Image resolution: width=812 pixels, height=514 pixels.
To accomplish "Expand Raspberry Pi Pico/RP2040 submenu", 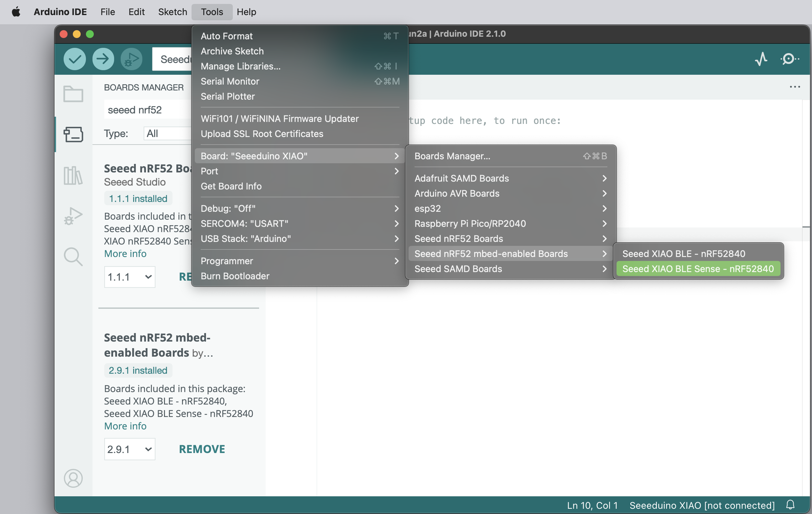I will (511, 224).
